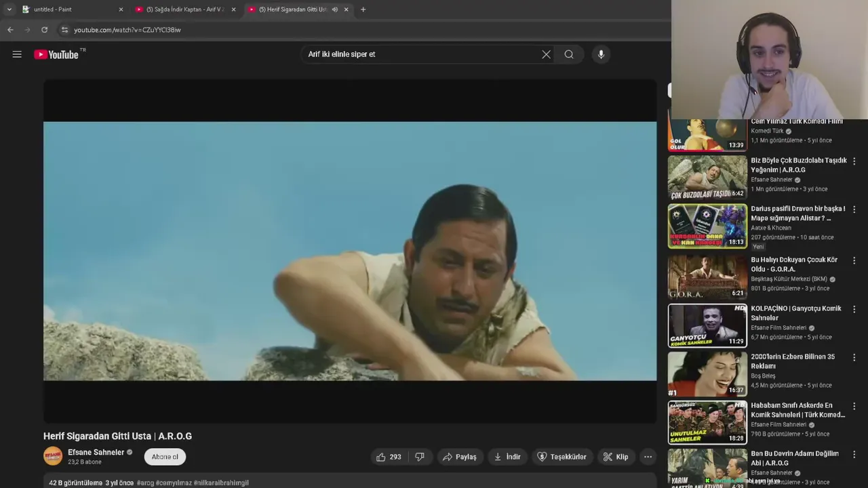868x488 pixels.
Task: Click the video player to pause
Action: pyautogui.click(x=350, y=251)
